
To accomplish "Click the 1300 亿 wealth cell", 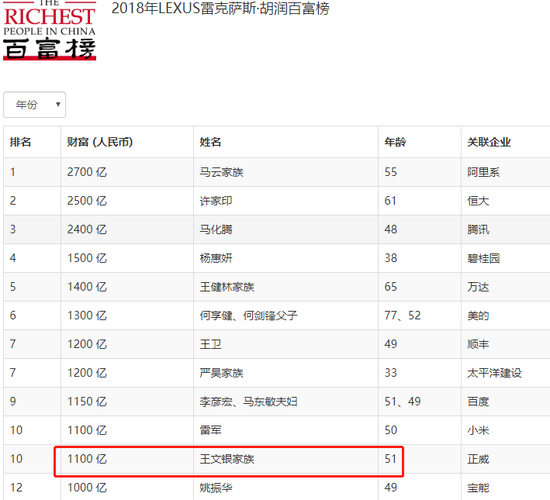I will [x=87, y=315].
